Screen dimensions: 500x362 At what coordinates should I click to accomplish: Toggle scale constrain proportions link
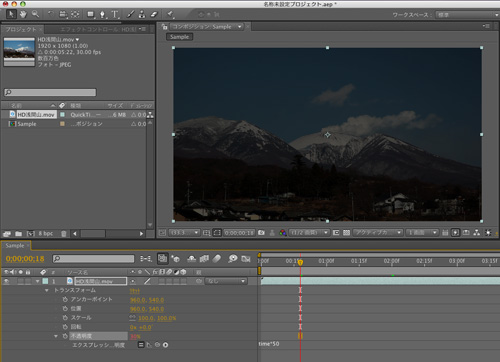(132, 318)
